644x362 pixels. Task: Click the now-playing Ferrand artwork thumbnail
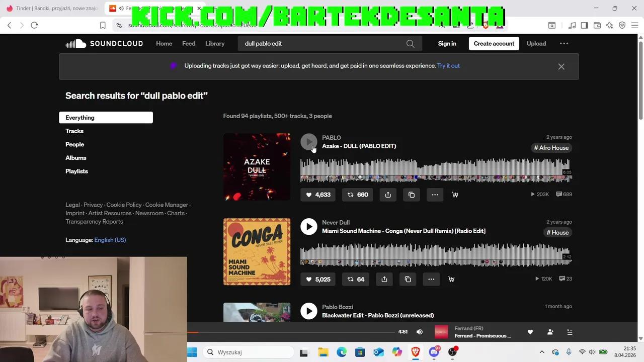point(441,332)
